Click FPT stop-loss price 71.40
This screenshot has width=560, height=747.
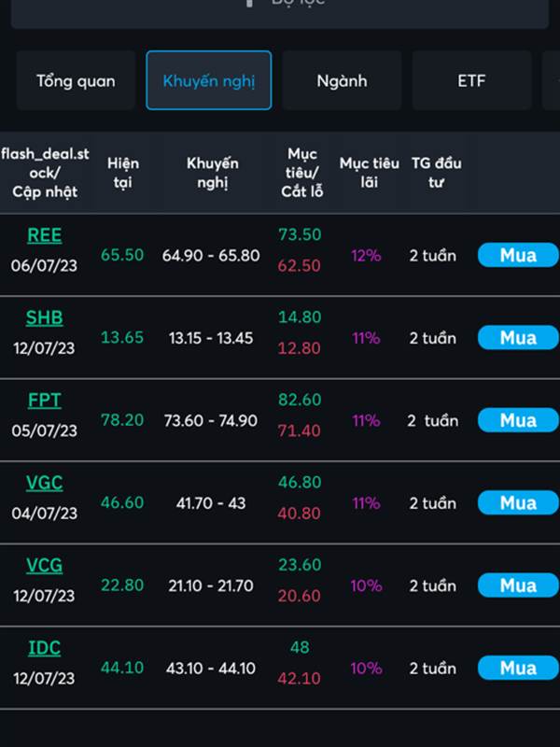[299, 430]
